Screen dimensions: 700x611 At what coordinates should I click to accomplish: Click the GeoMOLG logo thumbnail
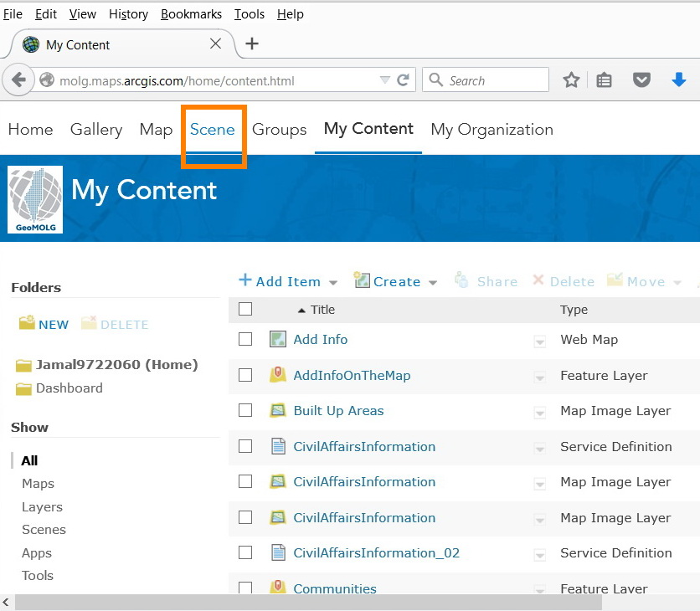35,199
